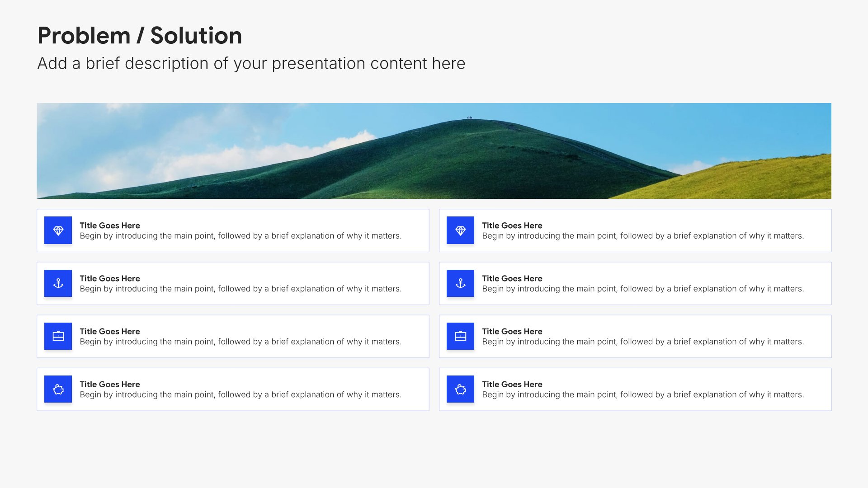This screenshot has width=868, height=488.
Task: Click 'Title Goes Here' beside the right briefcase icon
Action: [x=512, y=331]
